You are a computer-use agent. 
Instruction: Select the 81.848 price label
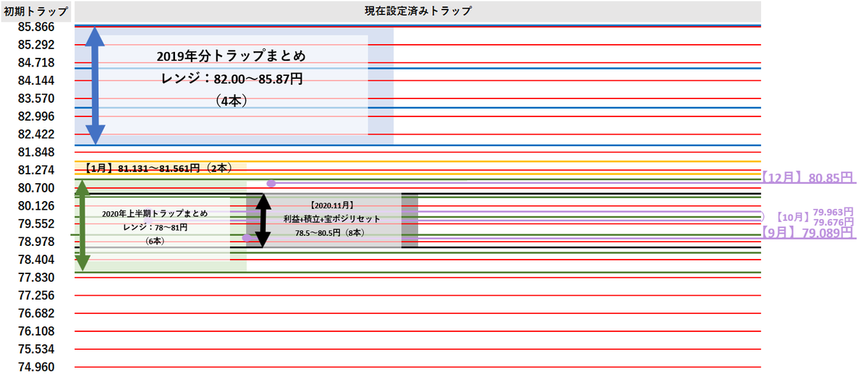35,153
